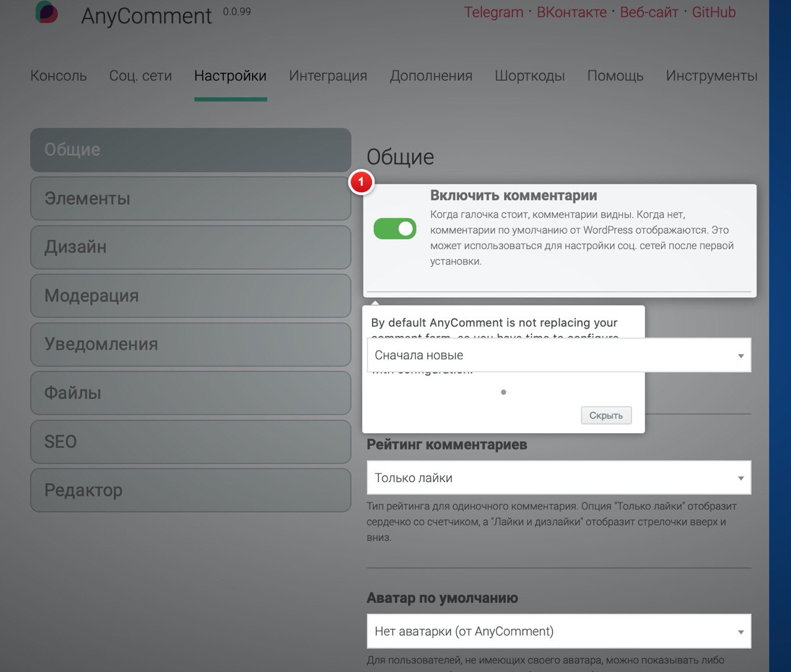The height and width of the screenshot is (672, 791).
Task: Select the Общие settings section
Action: pyautogui.click(x=190, y=150)
